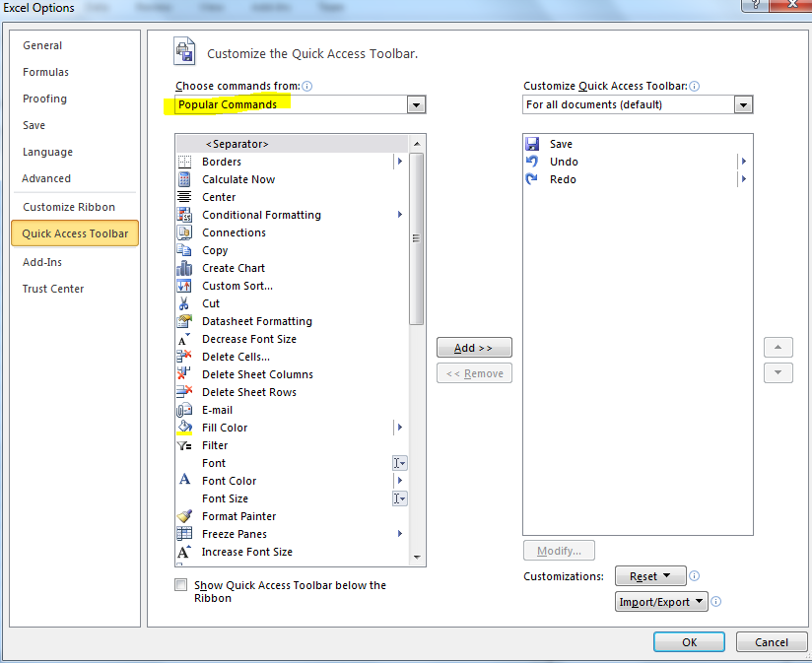Select the Filter funnel icon
Viewport: 812px width, 663px height.
pos(184,445)
